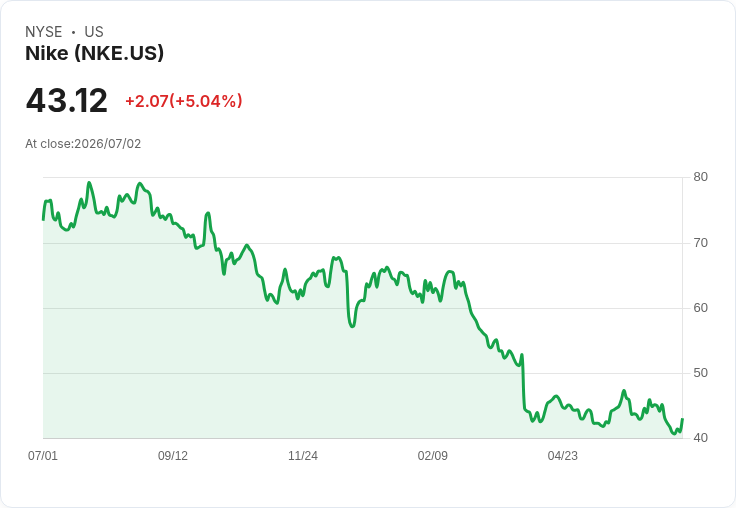The height and width of the screenshot is (508, 736).
Task: Click the chart line's final rightmost point
Action: (x=682, y=419)
